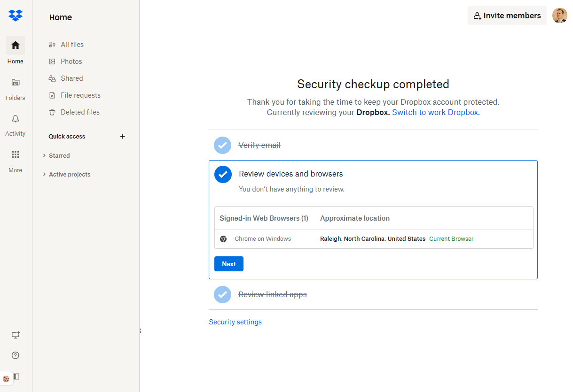573x392 pixels.
Task: Click the Next button
Action: [x=229, y=264]
